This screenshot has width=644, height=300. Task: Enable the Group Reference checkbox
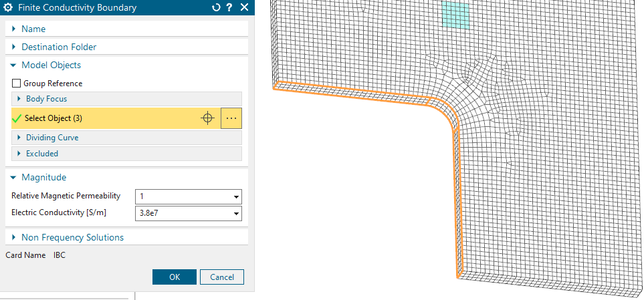coord(17,84)
